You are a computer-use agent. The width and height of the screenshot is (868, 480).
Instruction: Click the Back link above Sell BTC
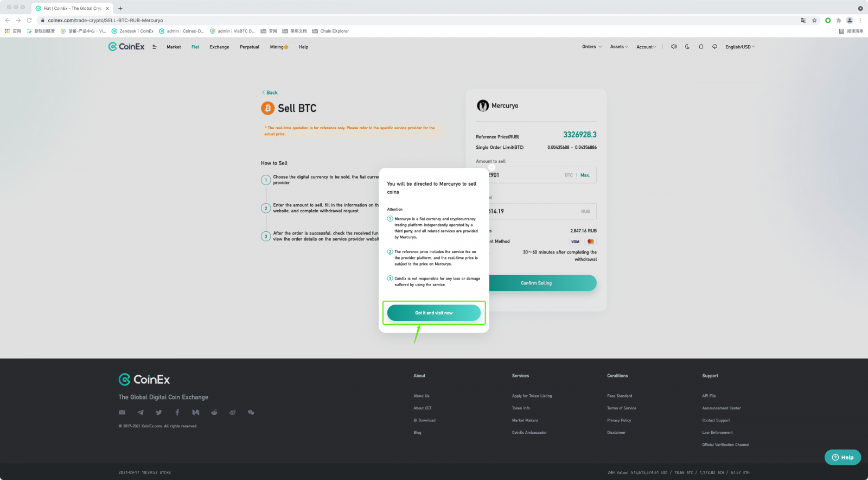[270, 93]
